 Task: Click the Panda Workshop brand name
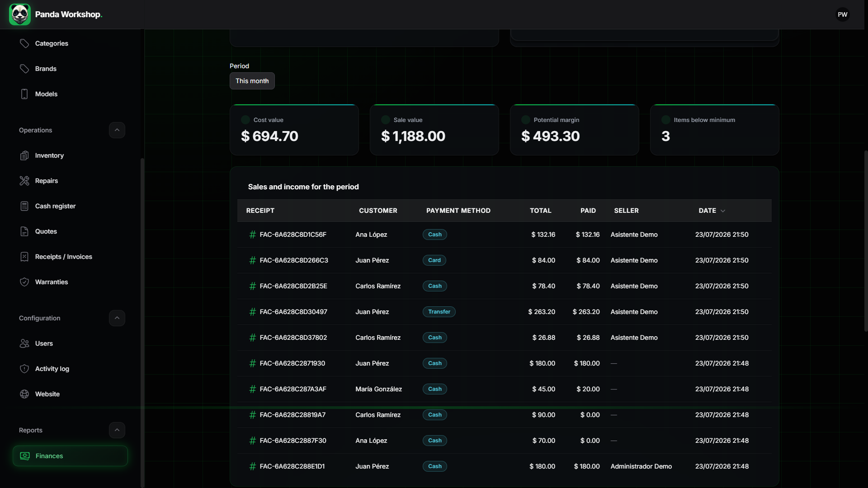coord(69,14)
